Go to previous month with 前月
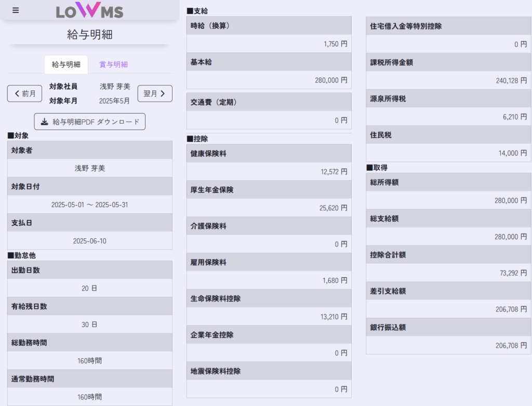Screen dimensions: 532x406 [x=24, y=93]
